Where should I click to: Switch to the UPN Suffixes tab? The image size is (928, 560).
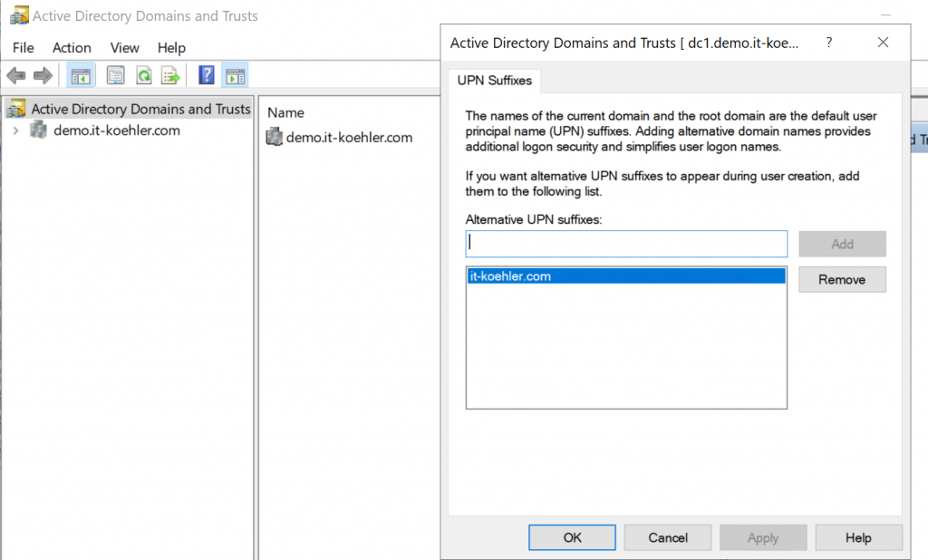pos(494,81)
